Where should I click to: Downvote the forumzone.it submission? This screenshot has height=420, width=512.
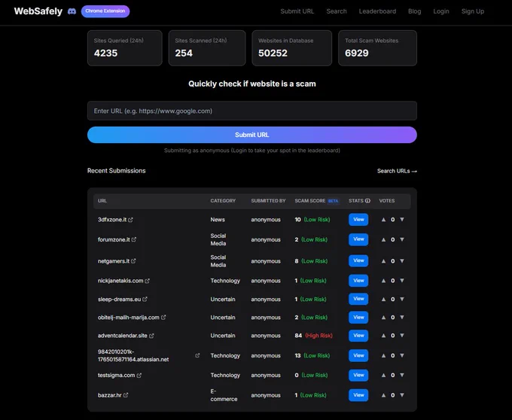click(x=402, y=239)
